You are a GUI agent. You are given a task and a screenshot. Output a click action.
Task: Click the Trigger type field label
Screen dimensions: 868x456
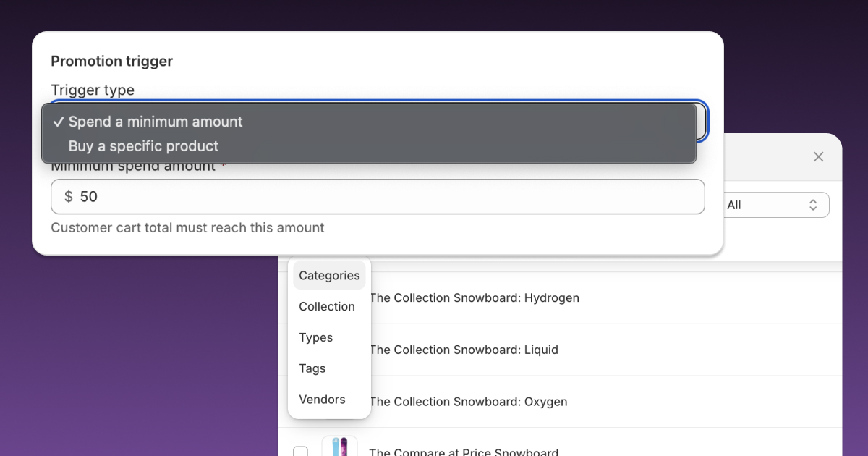93,90
